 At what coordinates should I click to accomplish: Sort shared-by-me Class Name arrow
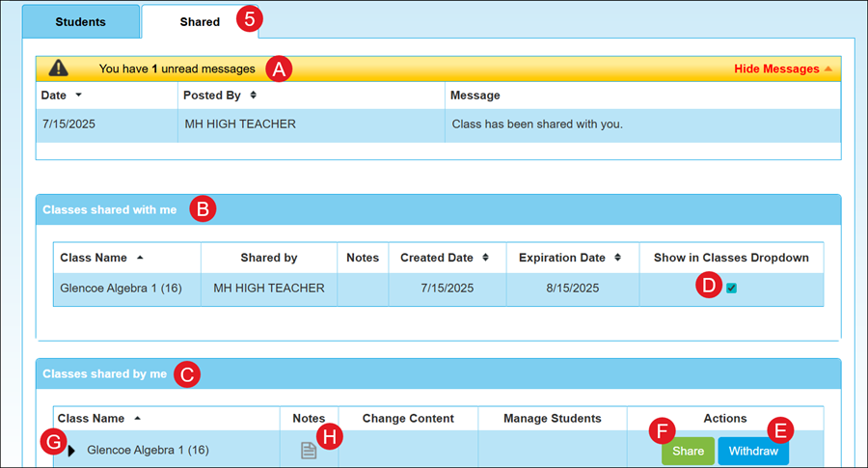coord(138,419)
